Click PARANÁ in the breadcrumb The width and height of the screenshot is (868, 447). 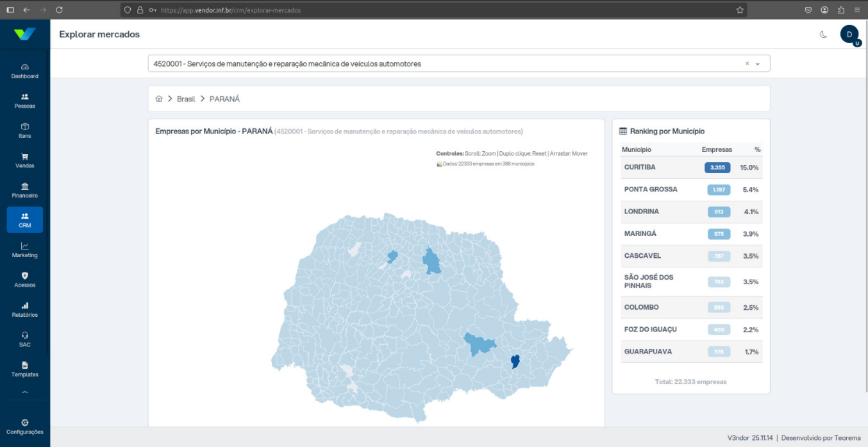[x=224, y=99]
